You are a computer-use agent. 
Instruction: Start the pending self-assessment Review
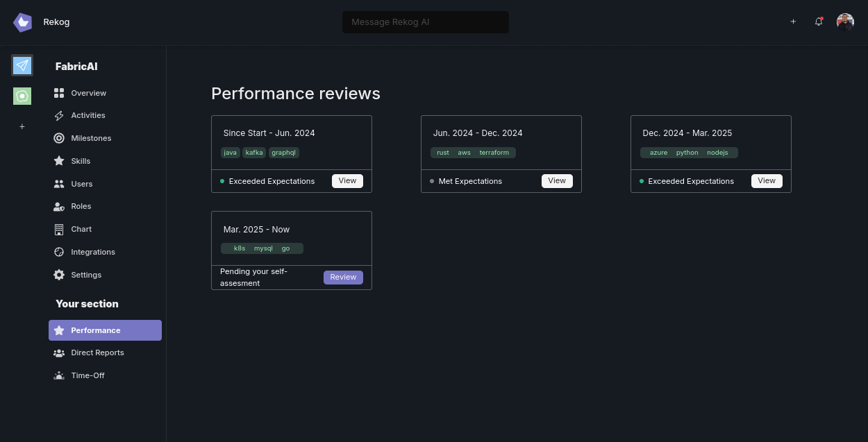coord(343,277)
